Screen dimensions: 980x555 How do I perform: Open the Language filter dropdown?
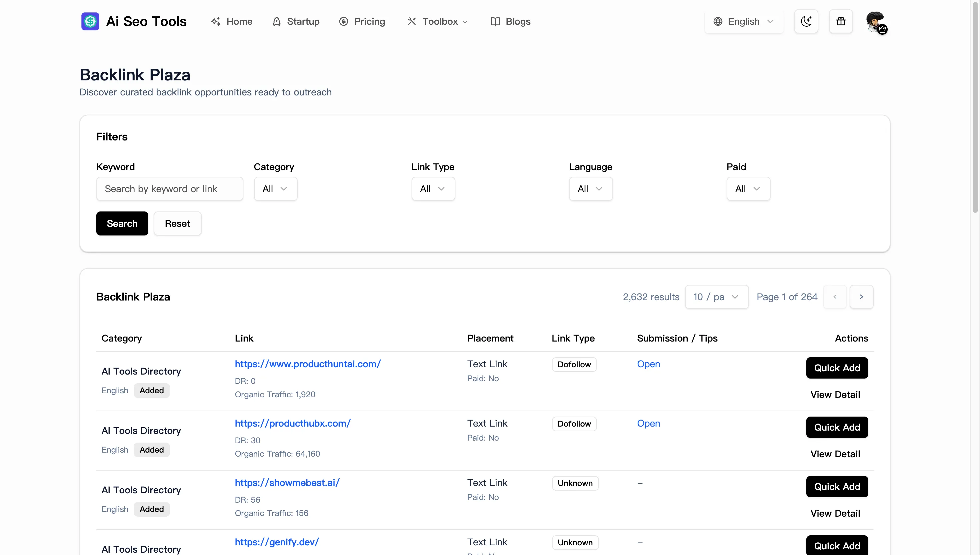pos(590,189)
